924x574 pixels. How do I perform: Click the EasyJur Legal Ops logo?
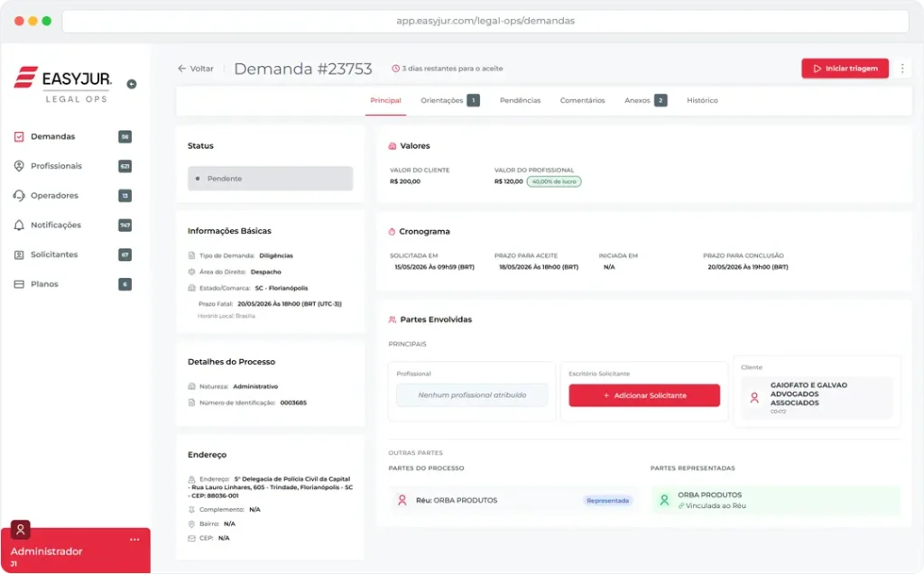[63, 85]
